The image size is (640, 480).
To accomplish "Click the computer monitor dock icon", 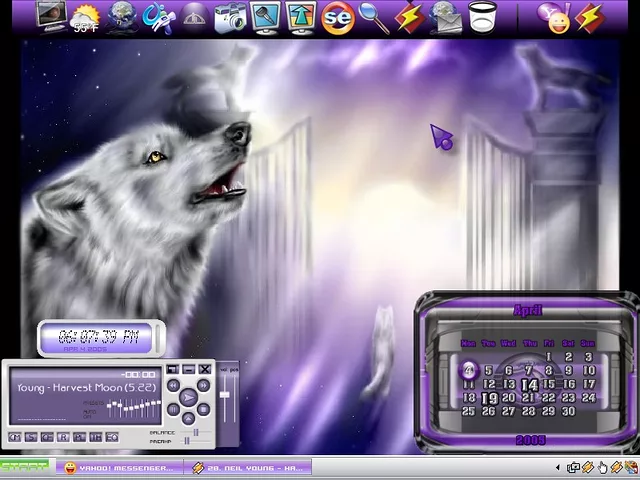I will pos(50,15).
